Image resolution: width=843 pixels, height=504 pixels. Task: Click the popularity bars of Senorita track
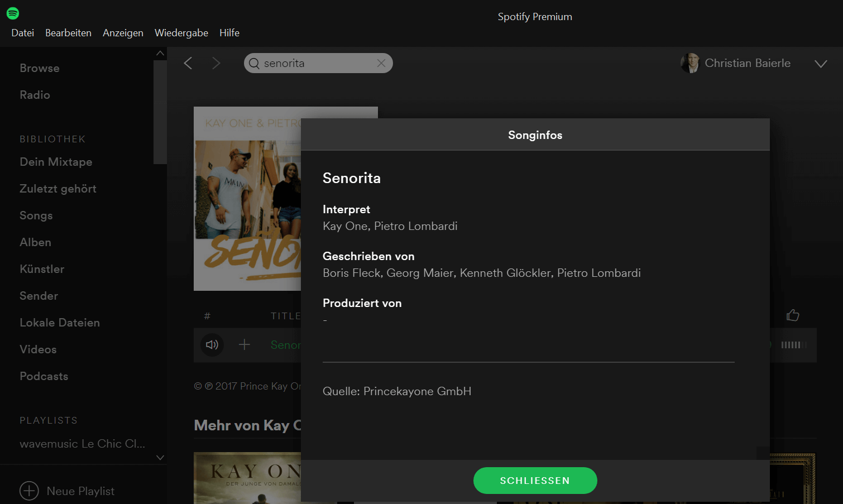[794, 345]
